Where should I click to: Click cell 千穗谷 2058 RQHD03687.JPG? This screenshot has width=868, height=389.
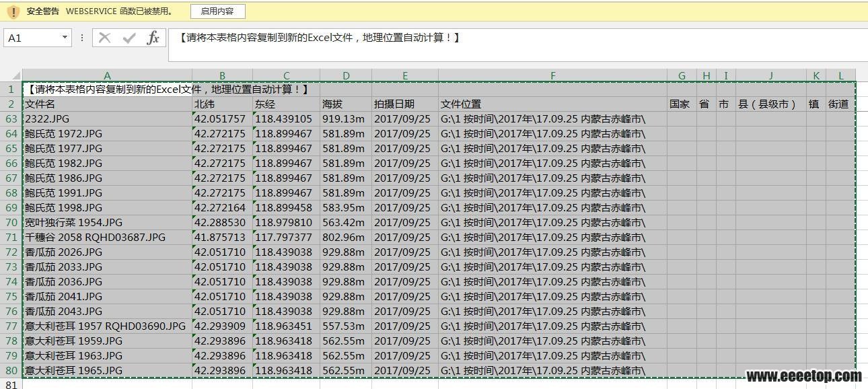pos(107,238)
